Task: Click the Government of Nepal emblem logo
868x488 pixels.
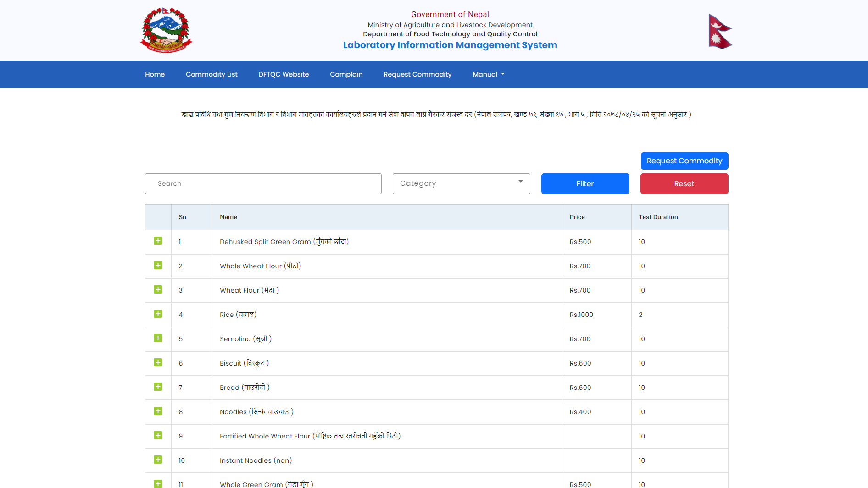Action: click(166, 30)
